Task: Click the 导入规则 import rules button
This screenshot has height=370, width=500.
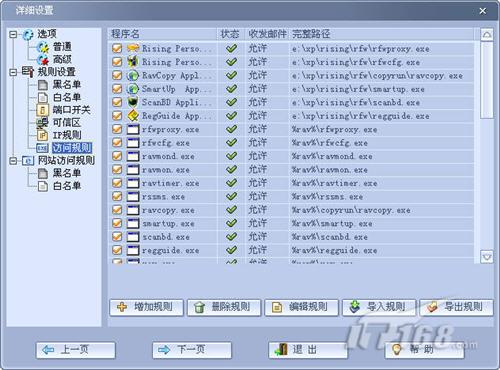Action: 379,307
